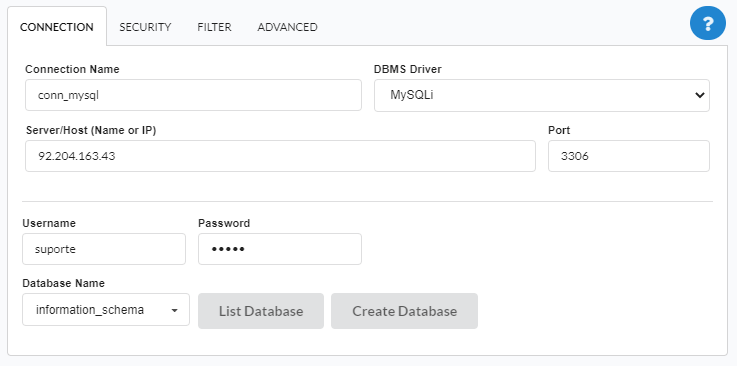Click the Server/Host (Name or IP) label
The height and width of the screenshot is (366, 737).
pyautogui.click(x=91, y=131)
